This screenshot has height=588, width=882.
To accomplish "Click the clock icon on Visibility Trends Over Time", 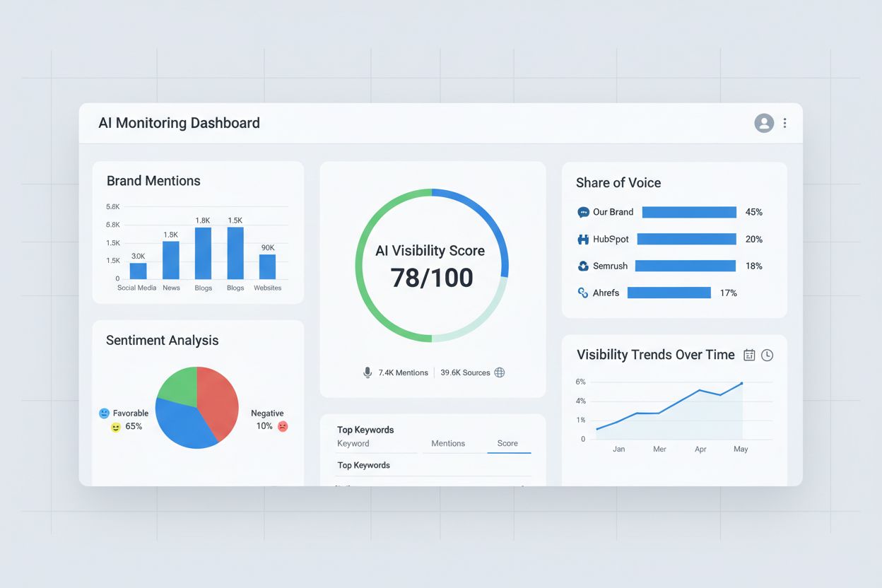I will [x=768, y=355].
